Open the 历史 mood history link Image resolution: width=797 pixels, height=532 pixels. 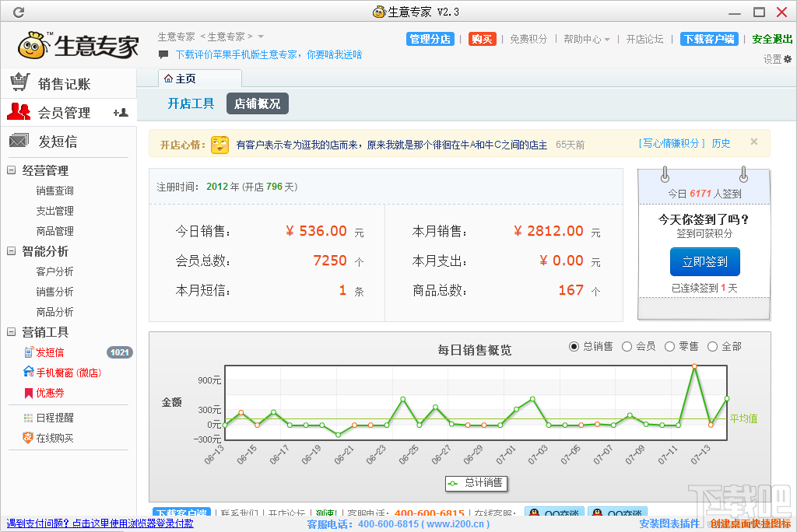pos(721,143)
